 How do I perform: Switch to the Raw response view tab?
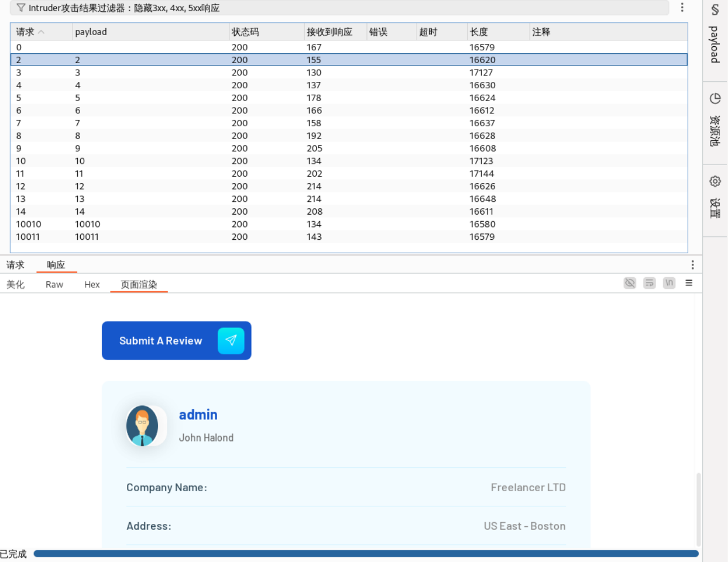(x=54, y=285)
